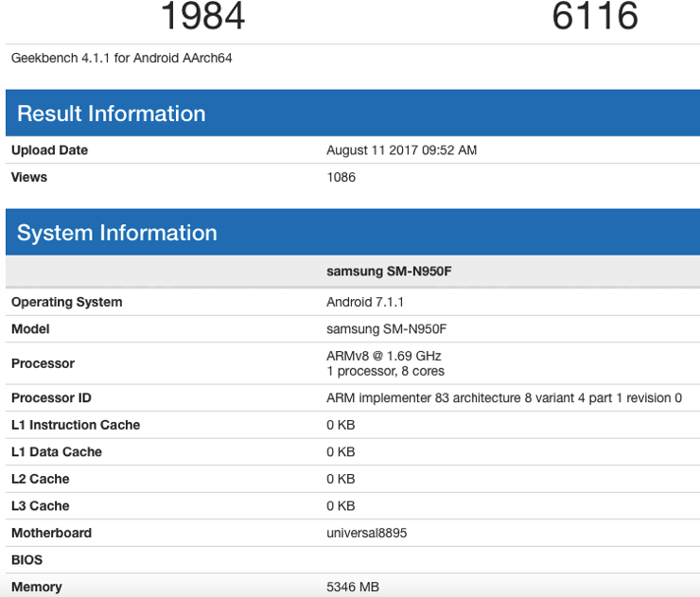Click the Processor label

(x=43, y=363)
